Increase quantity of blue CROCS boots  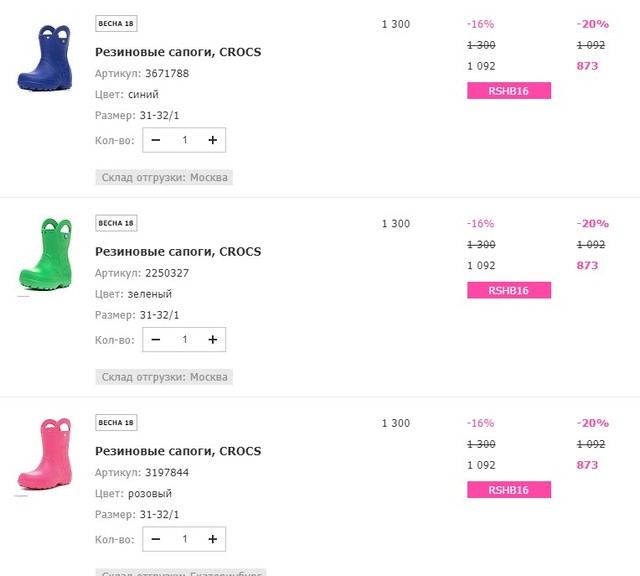[213, 140]
